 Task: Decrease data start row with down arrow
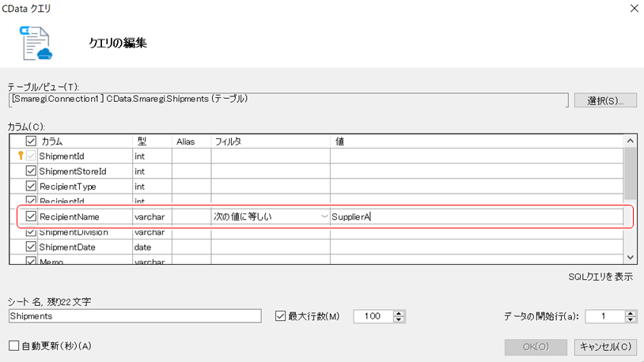tap(631, 319)
